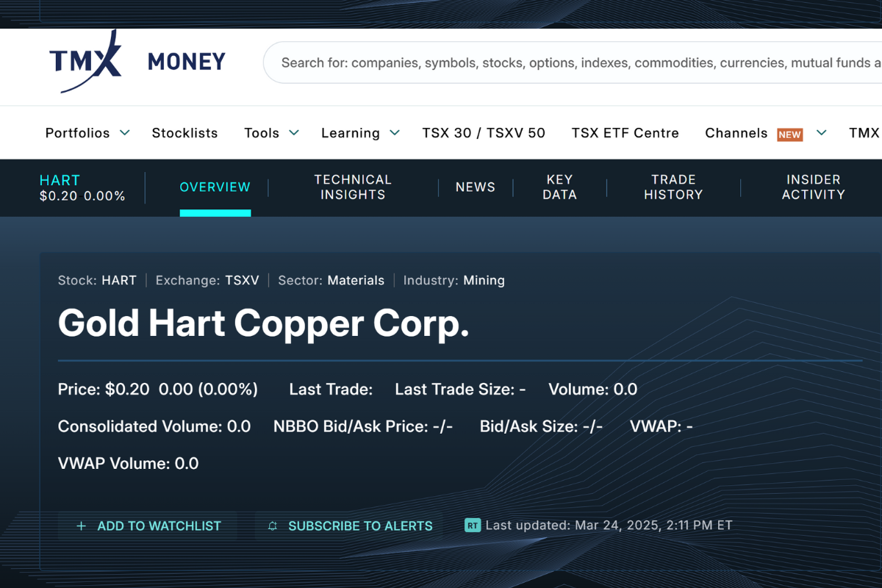Image resolution: width=882 pixels, height=588 pixels.
Task: Expand the Learning menu chevron
Action: click(x=395, y=133)
